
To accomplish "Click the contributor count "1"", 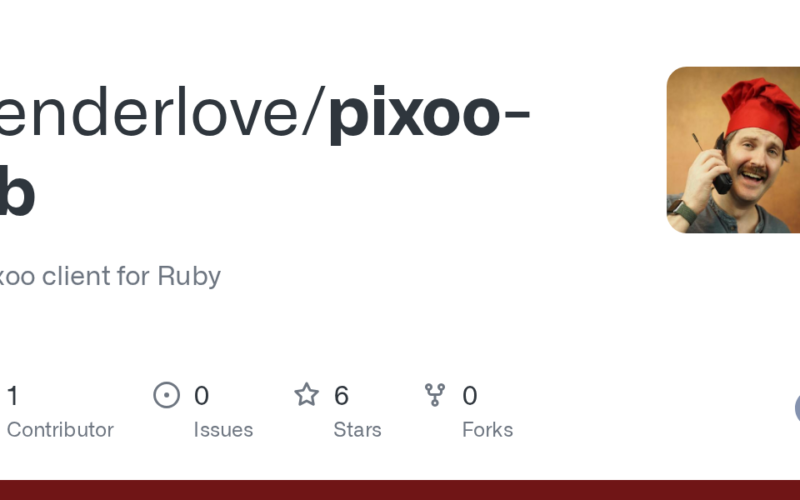I will click(12, 396).
